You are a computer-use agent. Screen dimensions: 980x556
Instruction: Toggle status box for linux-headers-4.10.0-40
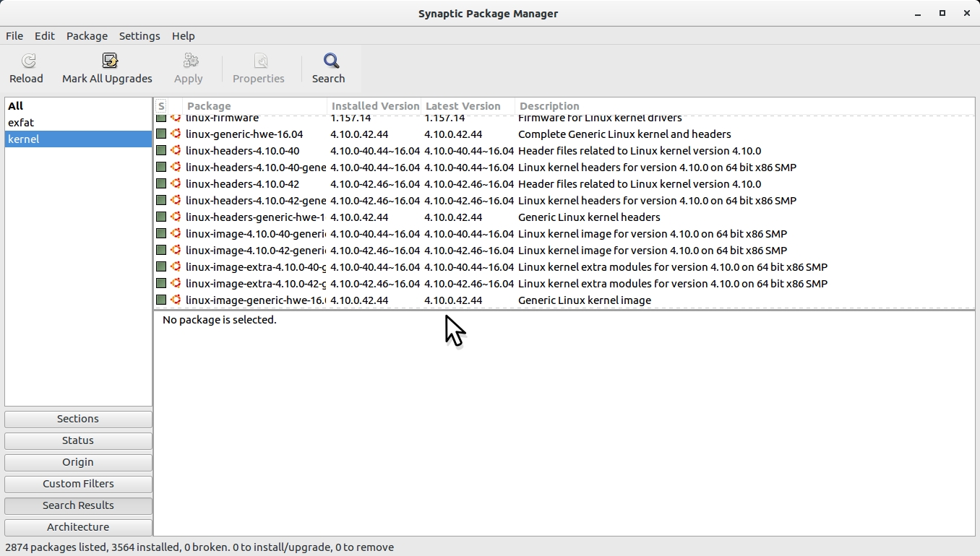pyautogui.click(x=161, y=150)
